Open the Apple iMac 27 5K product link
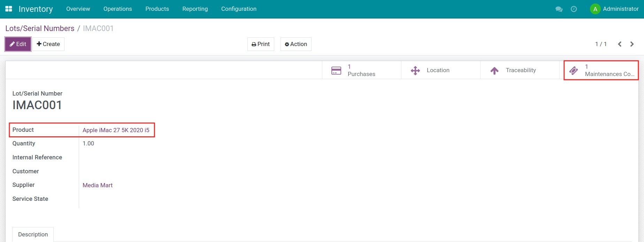 (x=116, y=130)
